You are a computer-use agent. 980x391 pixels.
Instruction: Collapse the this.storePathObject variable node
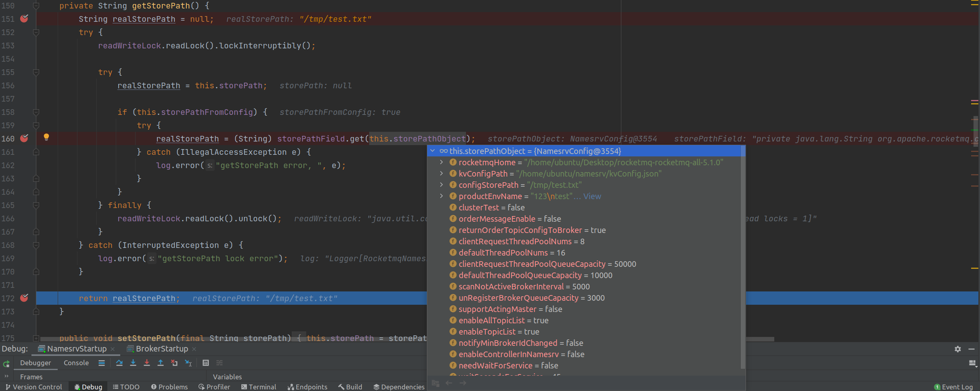pos(433,151)
